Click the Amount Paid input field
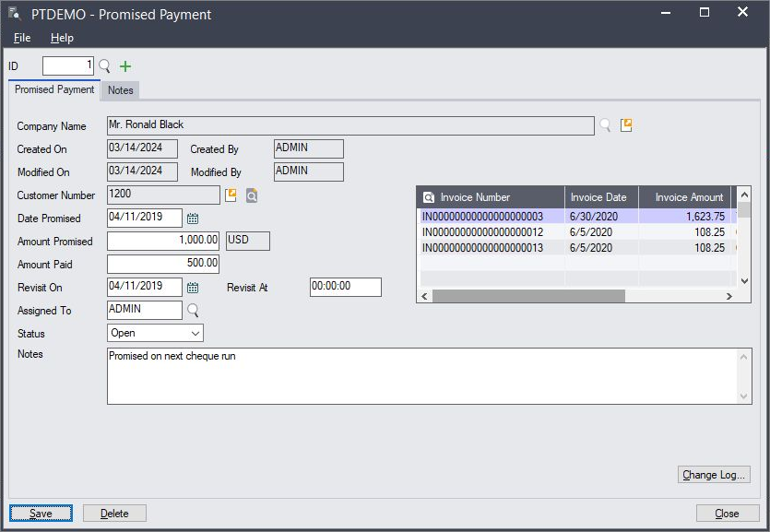770x532 pixels. click(163, 264)
